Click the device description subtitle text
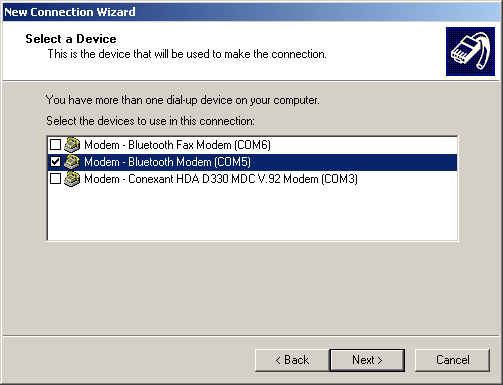Image resolution: width=503 pixels, height=385 pixels. pos(187,54)
